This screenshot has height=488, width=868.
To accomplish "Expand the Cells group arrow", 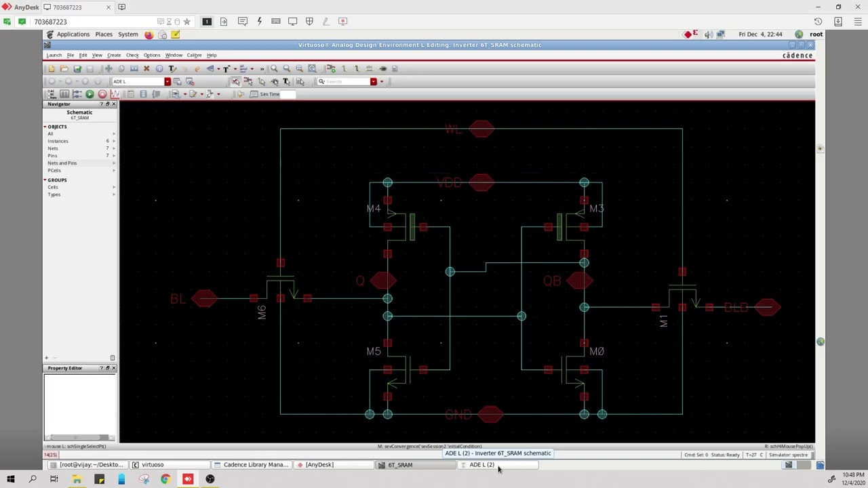I will [114, 187].
